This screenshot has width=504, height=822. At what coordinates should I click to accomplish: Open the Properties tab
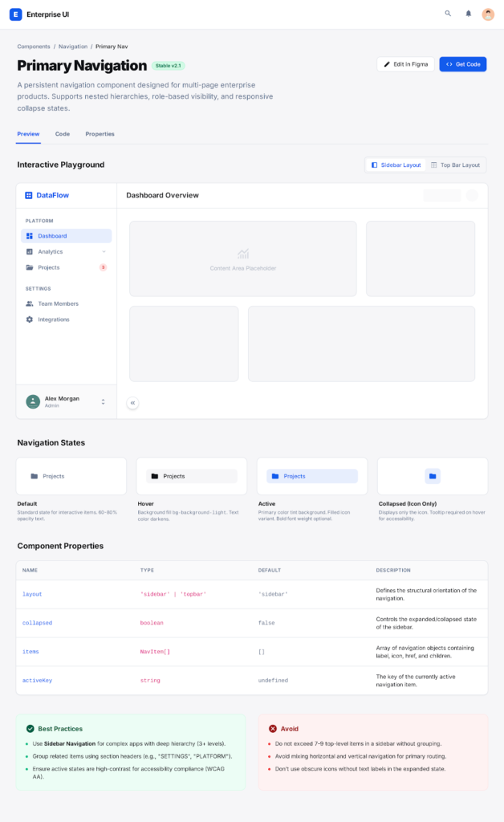click(x=100, y=134)
